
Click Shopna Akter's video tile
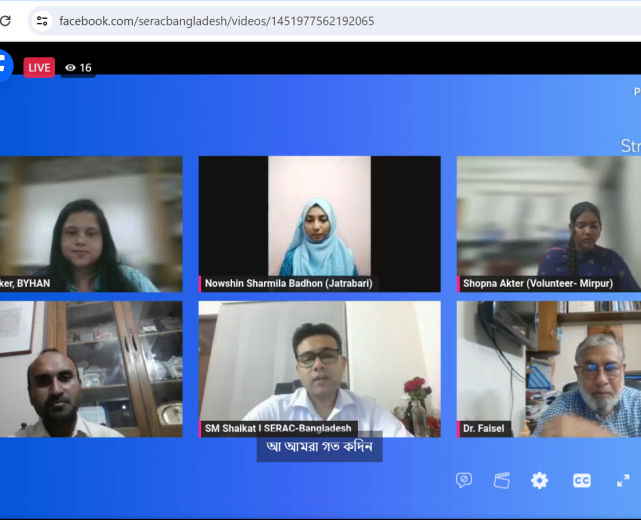[x=549, y=224]
